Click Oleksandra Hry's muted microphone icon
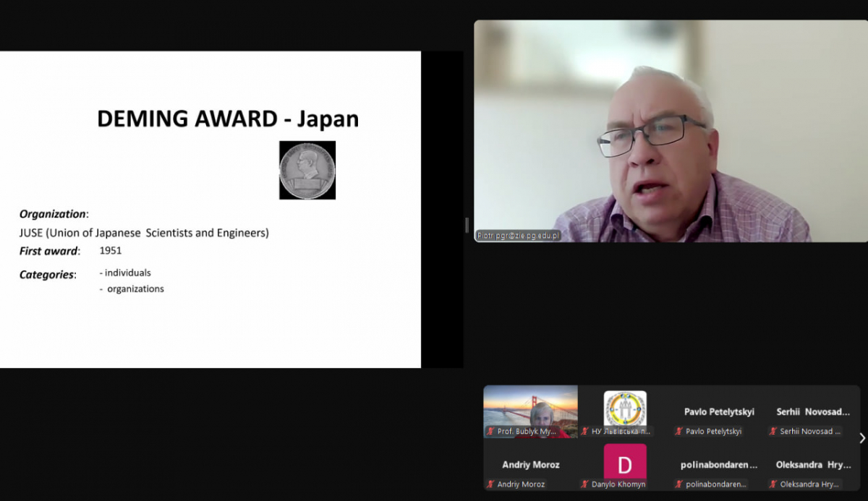Viewport: 868px width, 501px height. click(773, 484)
